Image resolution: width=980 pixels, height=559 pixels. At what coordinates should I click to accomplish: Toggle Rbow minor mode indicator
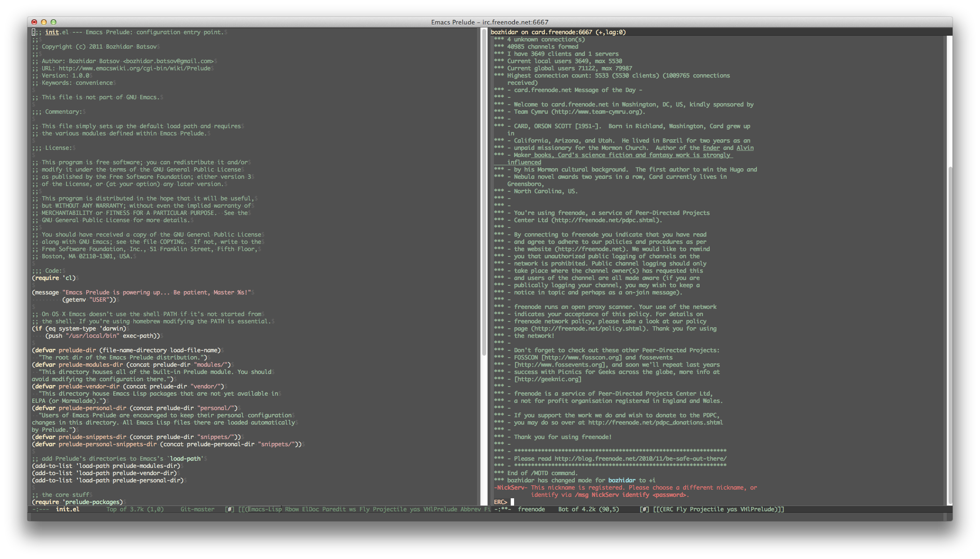pos(291,509)
